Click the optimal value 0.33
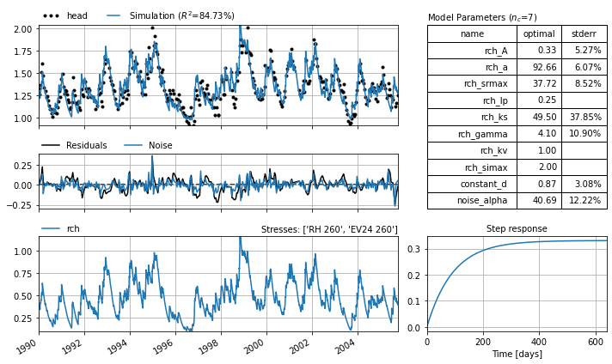This screenshot has width=612, height=364. click(x=547, y=51)
